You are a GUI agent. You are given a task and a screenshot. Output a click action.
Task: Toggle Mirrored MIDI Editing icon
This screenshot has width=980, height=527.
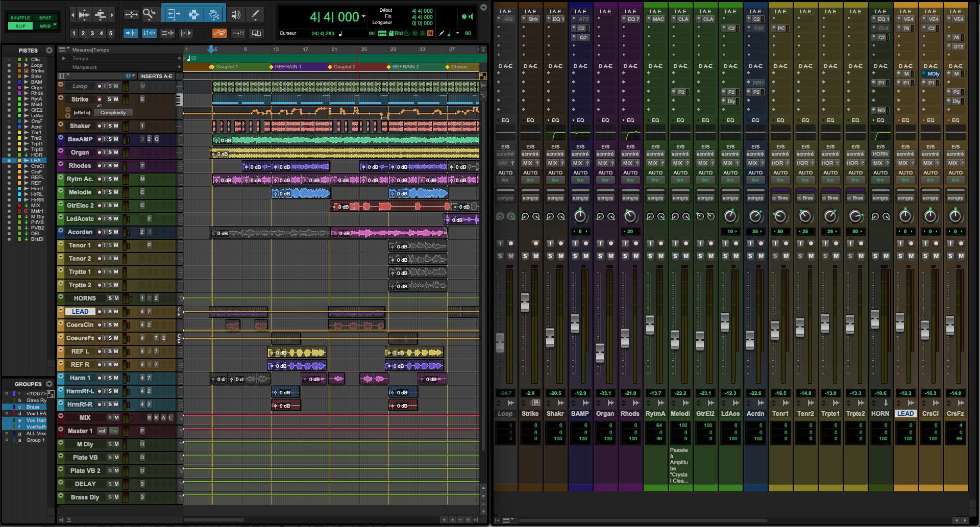238,33
